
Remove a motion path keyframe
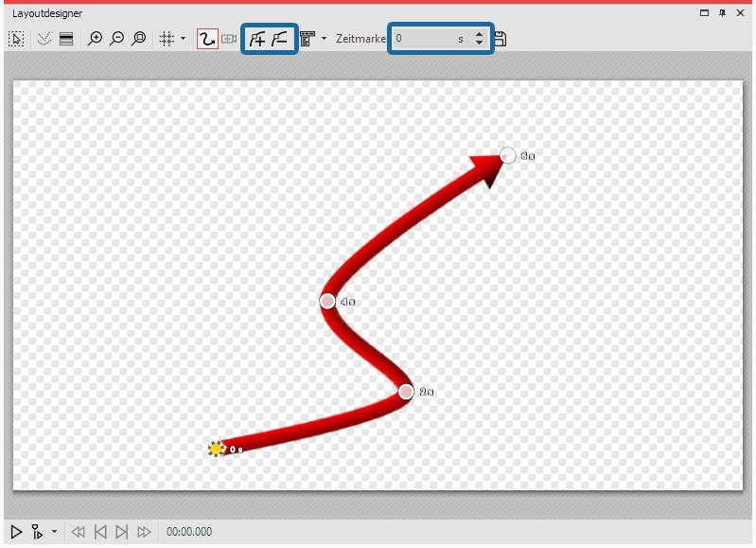(280, 39)
